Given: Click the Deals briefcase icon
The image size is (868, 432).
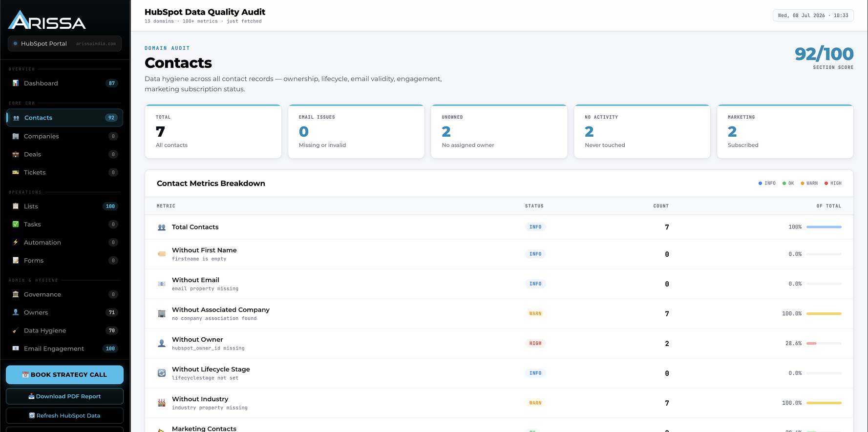Looking at the screenshot, I should click(16, 154).
